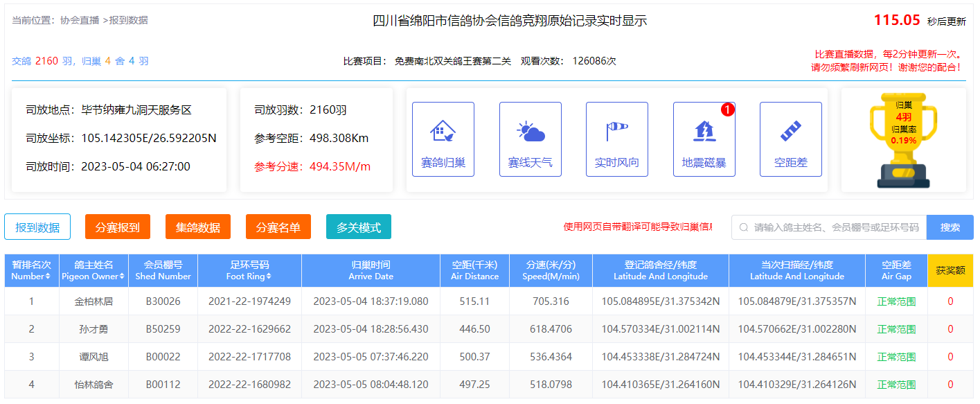The image size is (980, 404).
Task: Click the magnifier icon in search box
Action: (x=744, y=227)
